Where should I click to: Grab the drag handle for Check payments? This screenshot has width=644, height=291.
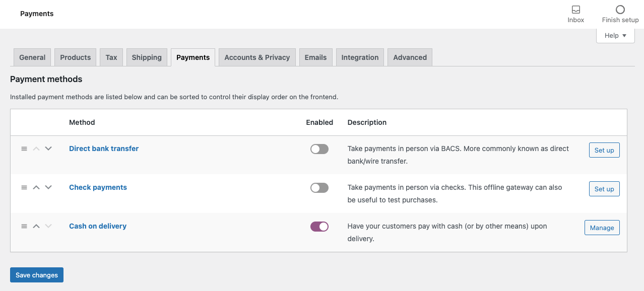[24, 187]
